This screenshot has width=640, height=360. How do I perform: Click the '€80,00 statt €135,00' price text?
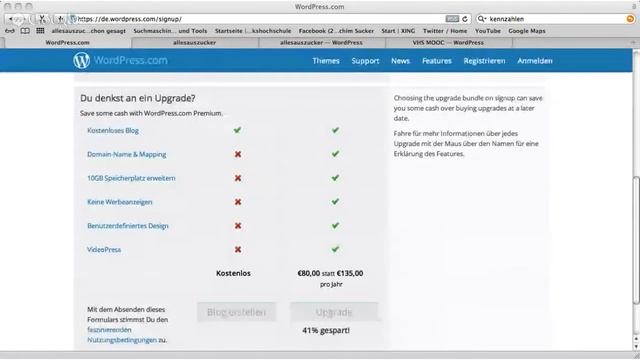coord(330,273)
